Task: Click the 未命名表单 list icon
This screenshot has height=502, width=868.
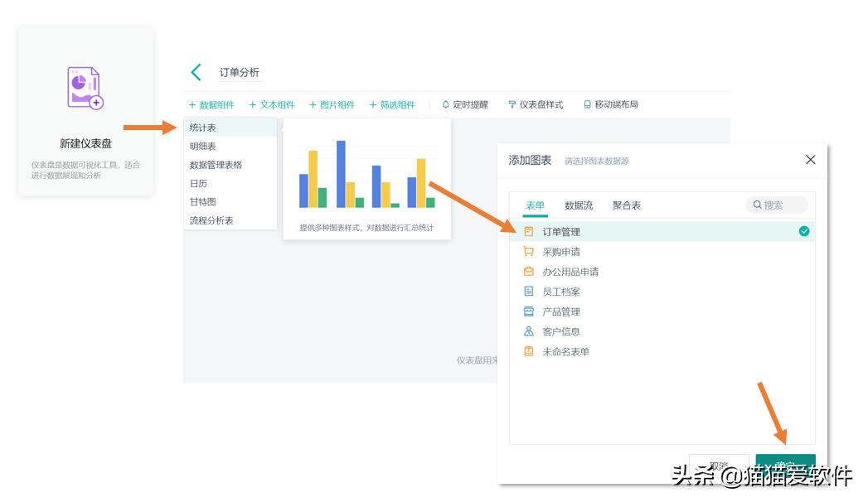Action: (529, 351)
